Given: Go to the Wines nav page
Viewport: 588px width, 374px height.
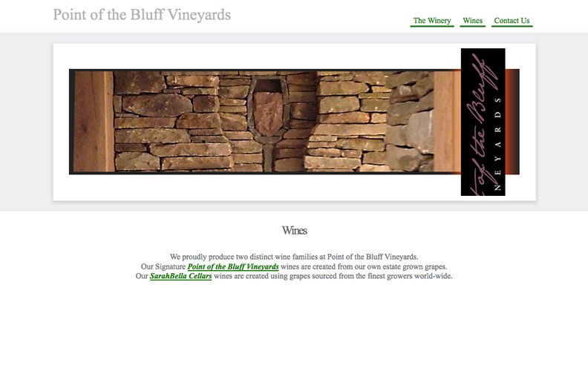Looking at the screenshot, I should click(472, 21).
